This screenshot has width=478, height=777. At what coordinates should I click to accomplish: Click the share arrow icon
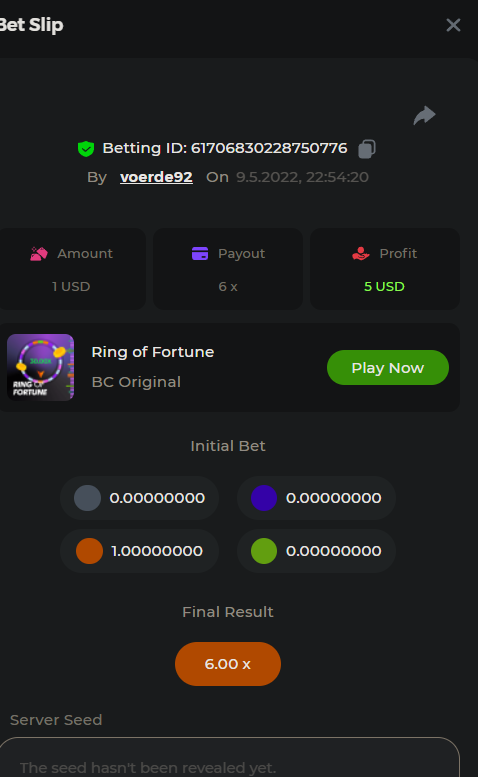click(x=425, y=115)
